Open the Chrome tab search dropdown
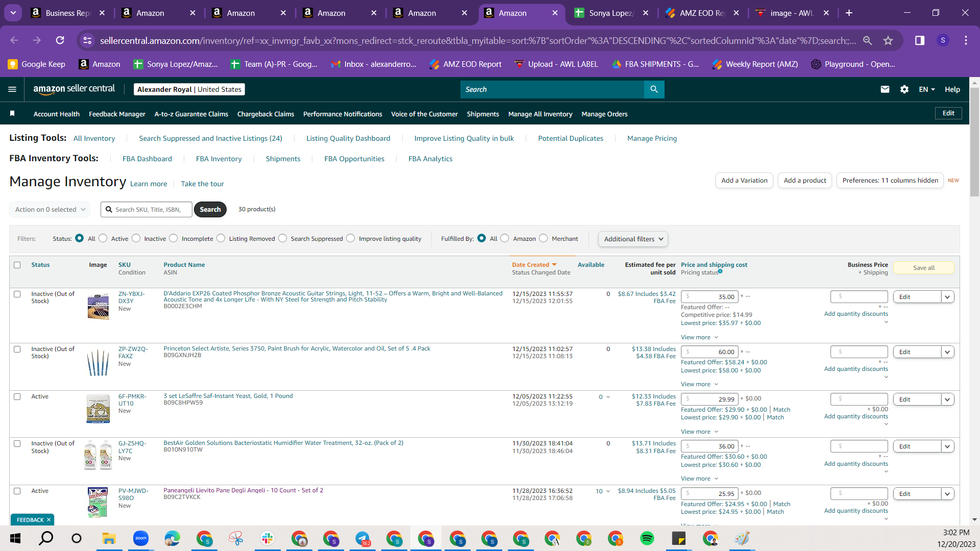Viewport: 980px width, 551px height. click(x=13, y=13)
